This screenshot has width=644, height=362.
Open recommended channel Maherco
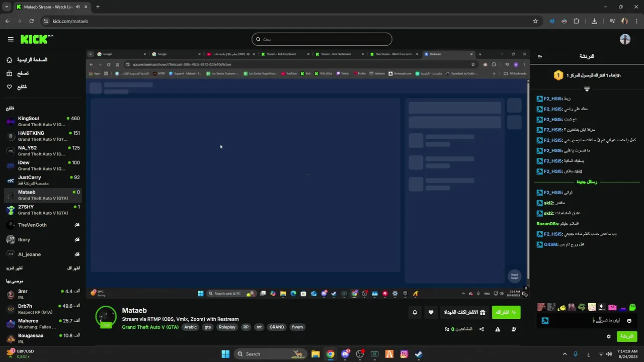click(x=43, y=323)
